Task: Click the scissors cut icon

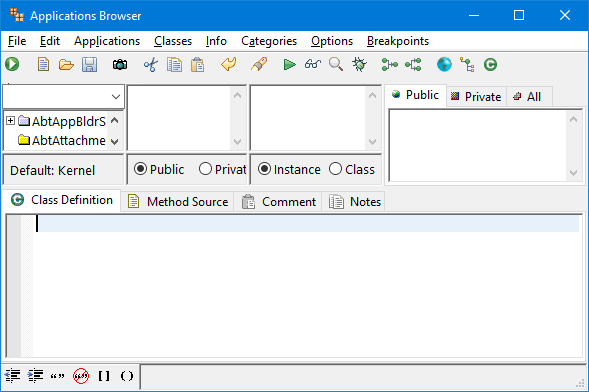Action: (x=151, y=65)
